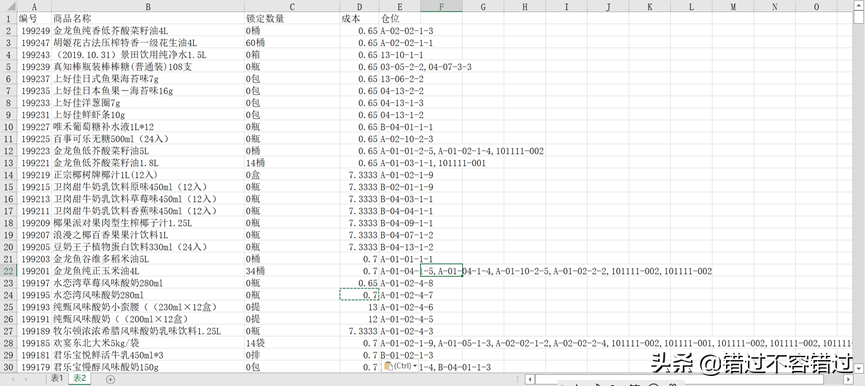Switch to sheet tab 表1

coord(57,379)
